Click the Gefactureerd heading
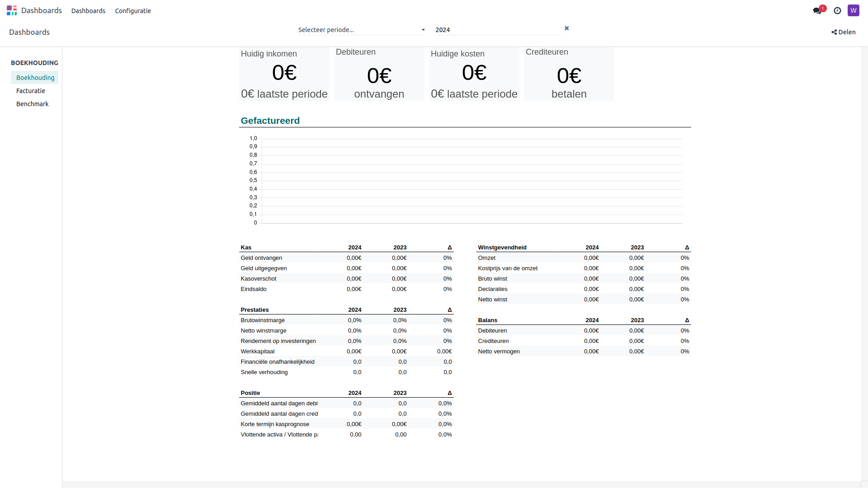 pos(270,121)
